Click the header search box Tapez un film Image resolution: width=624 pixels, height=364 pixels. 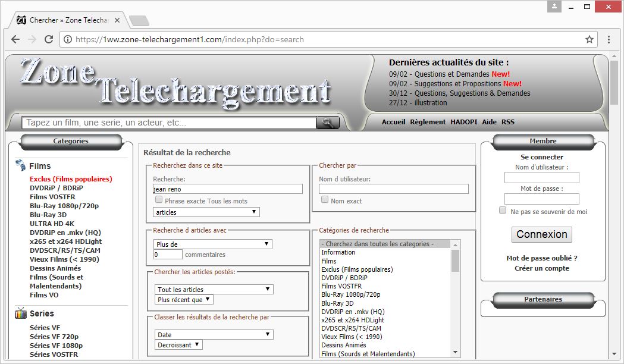pyautogui.click(x=169, y=123)
